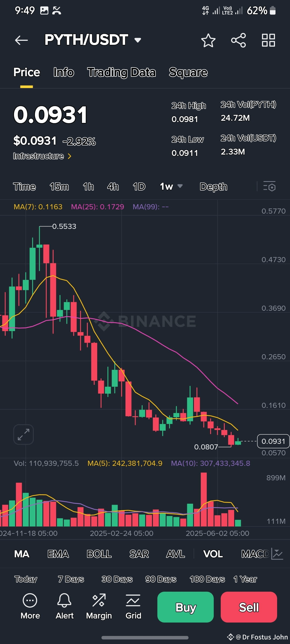Tap the MA(99) legend
The width and height of the screenshot is (290, 644).
click(151, 207)
